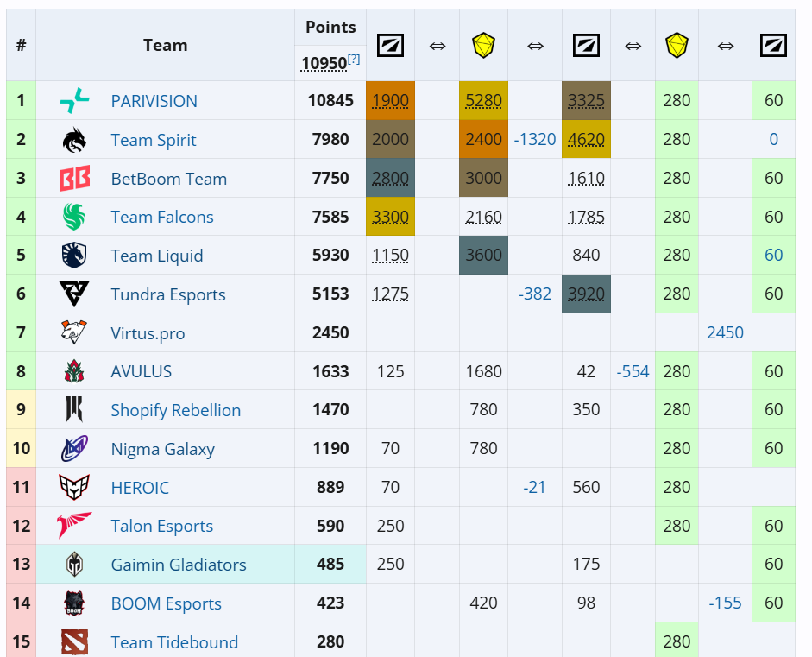Click the Shopify Rebellion logo

(74, 409)
